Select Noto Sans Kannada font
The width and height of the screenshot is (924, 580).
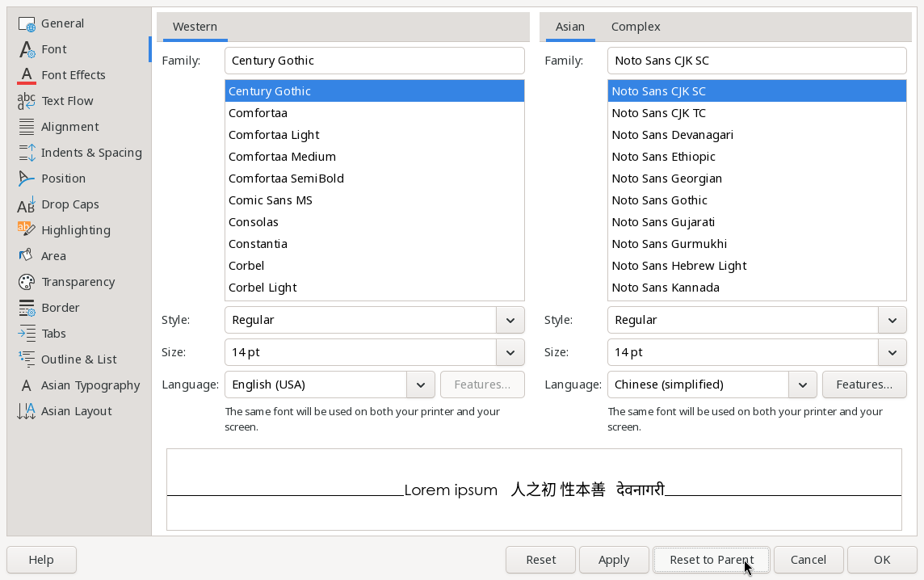(x=758, y=288)
